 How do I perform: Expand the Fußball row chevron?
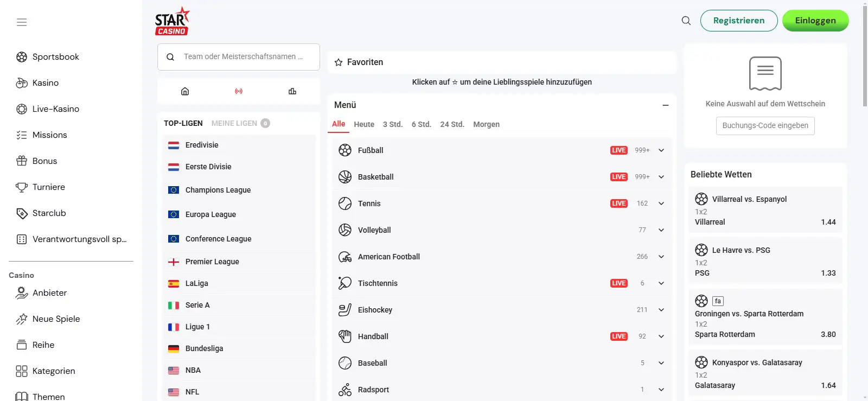pos(661,150)
